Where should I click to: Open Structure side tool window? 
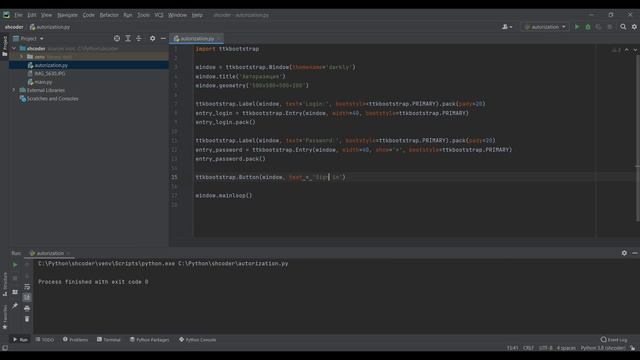point(5,284)
